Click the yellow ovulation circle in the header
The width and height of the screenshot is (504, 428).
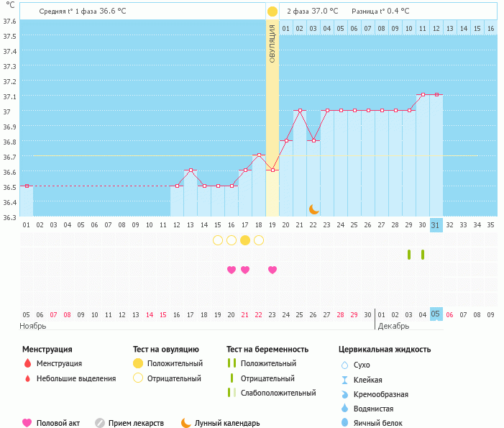[x=272, y=12]
